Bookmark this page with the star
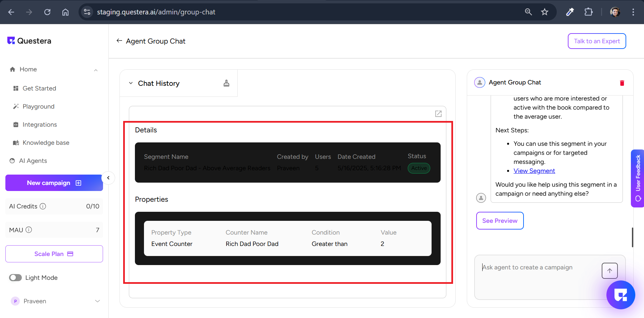The height and width of the screenshot is (318, 644). (545, 12)
